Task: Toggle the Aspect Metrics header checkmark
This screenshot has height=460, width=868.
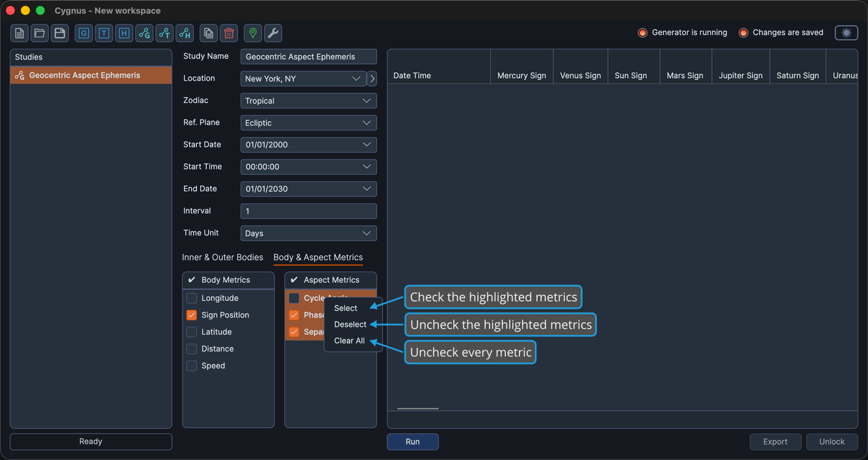Action: click(x=294, y=280)
